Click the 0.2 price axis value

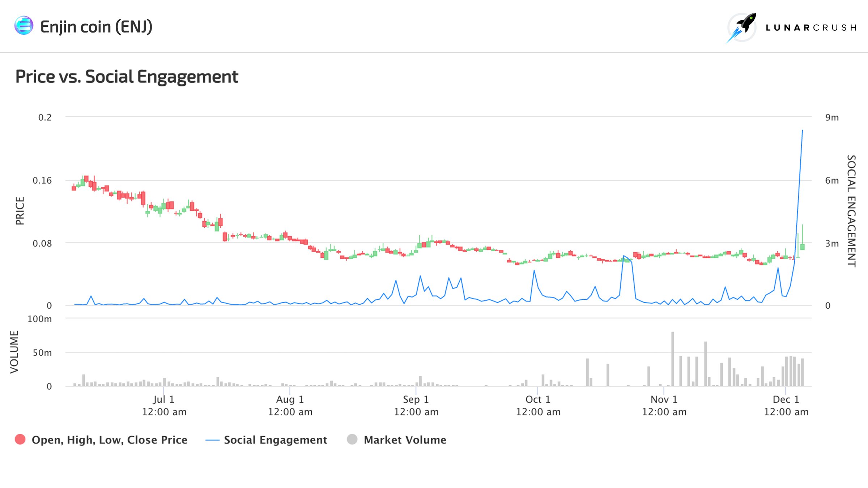(45, 117)
